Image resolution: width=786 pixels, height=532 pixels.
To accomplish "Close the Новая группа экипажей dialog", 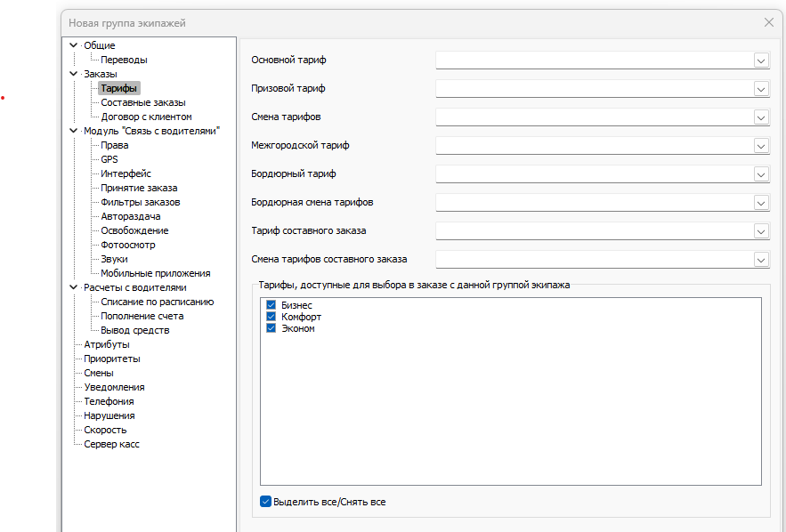I will click(769, 22).
